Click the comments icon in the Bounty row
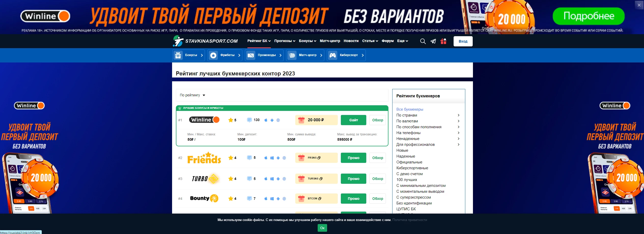 pos(249,198)
